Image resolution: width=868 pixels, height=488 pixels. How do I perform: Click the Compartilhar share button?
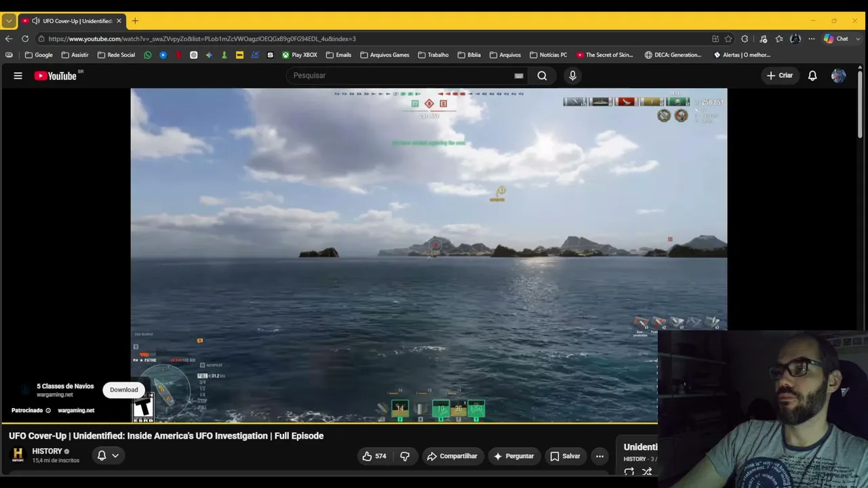[452, 456]
